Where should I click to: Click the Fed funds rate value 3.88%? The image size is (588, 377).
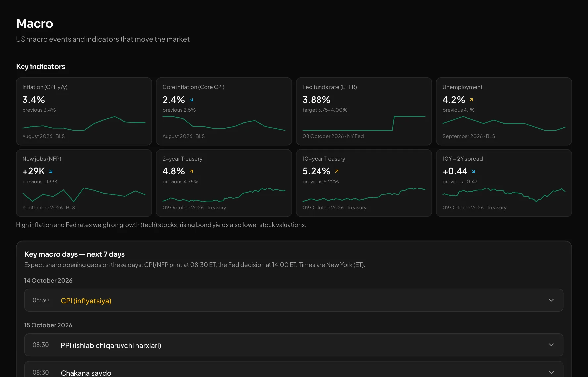(x=316, y=100)
